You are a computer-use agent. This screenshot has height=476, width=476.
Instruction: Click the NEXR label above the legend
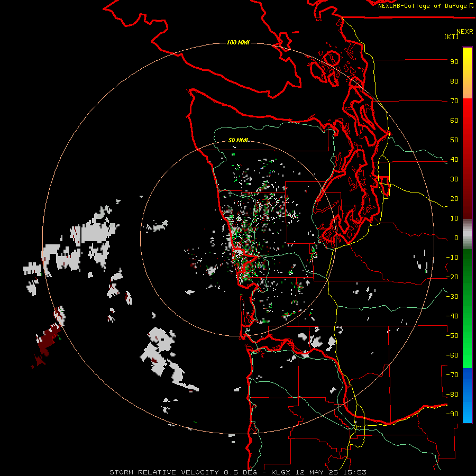(x=465, y=32)
